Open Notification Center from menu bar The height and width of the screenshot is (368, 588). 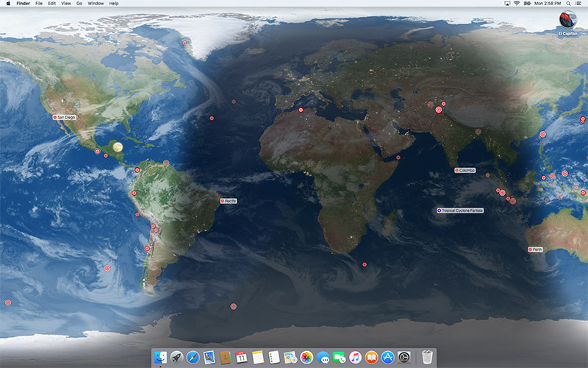[x=579, y=4]
